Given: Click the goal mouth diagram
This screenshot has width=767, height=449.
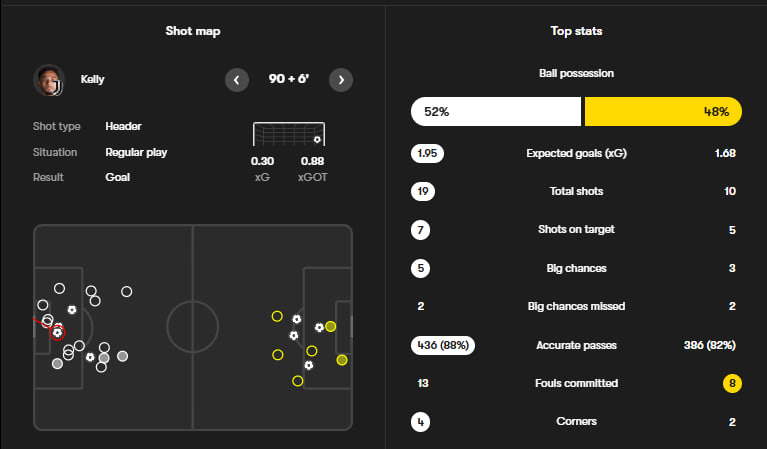Looking at the screenshot, I should (288, 134).
